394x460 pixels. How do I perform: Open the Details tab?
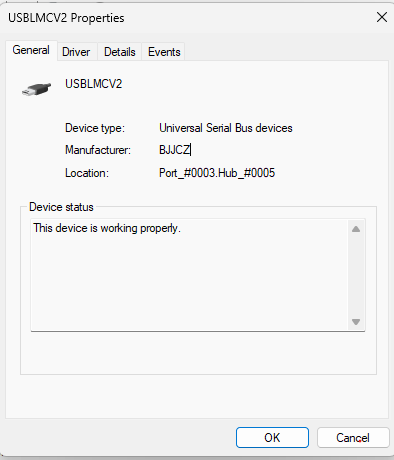120,52
